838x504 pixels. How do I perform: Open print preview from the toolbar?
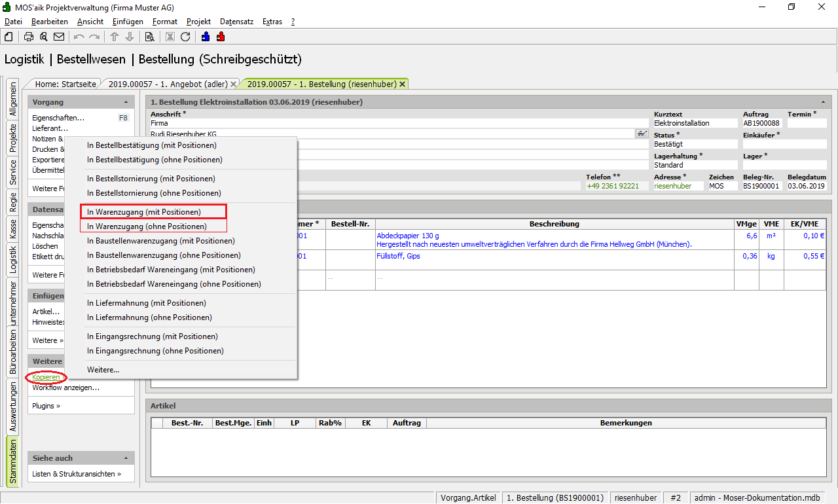[44, 37]
